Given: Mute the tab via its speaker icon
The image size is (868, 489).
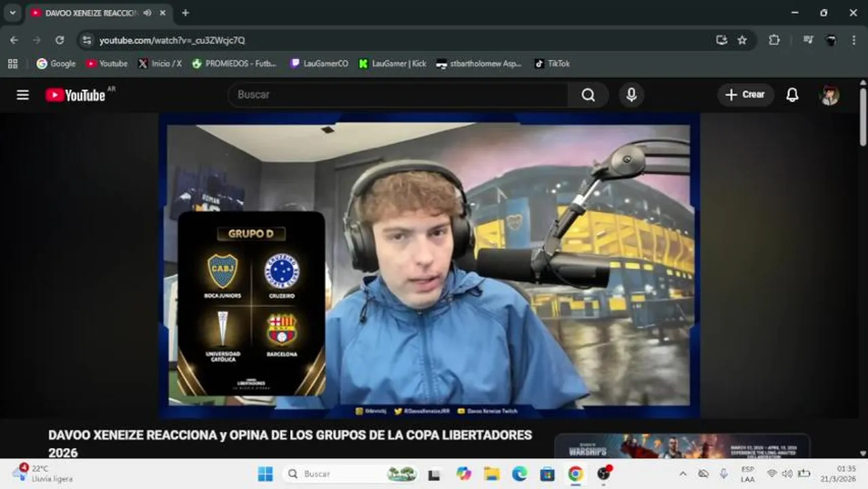Looking at the screenshot, I should coord(147,13).
